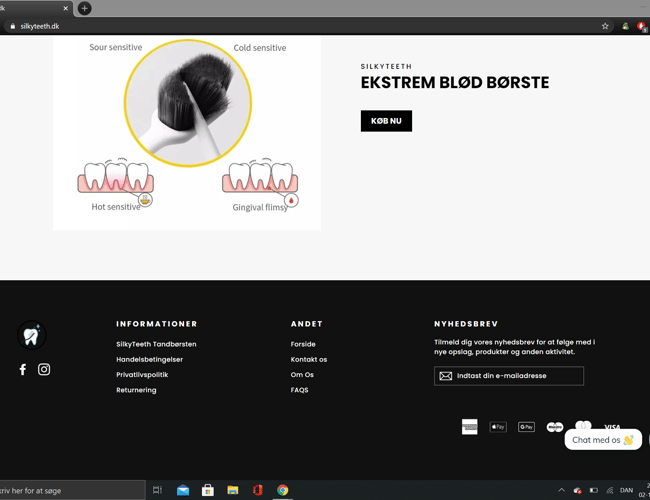Open the Handelsbetingelser link
This screenshot has height=500, width=650.
[x=150, y=359]
